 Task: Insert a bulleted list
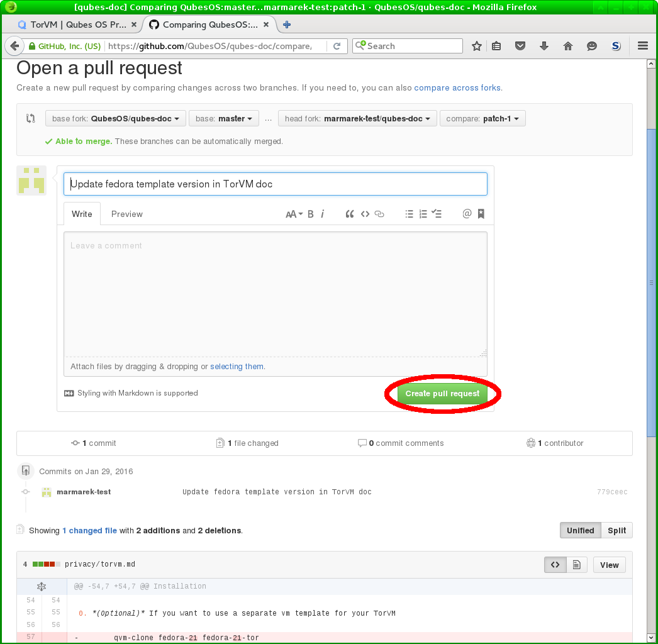pyautogui.click(x=409, y=214)
